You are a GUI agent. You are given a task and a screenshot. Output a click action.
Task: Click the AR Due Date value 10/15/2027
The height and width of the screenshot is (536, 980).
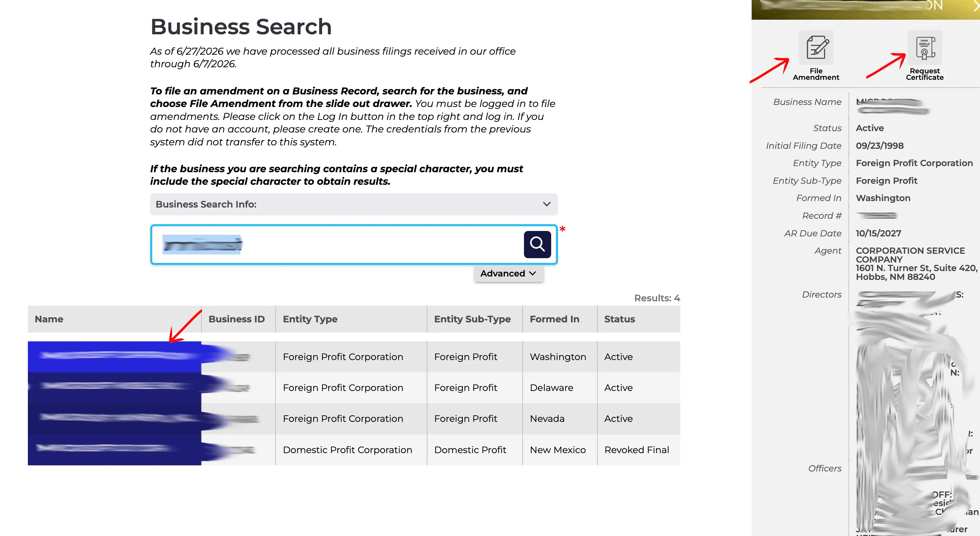pos(878,233)
